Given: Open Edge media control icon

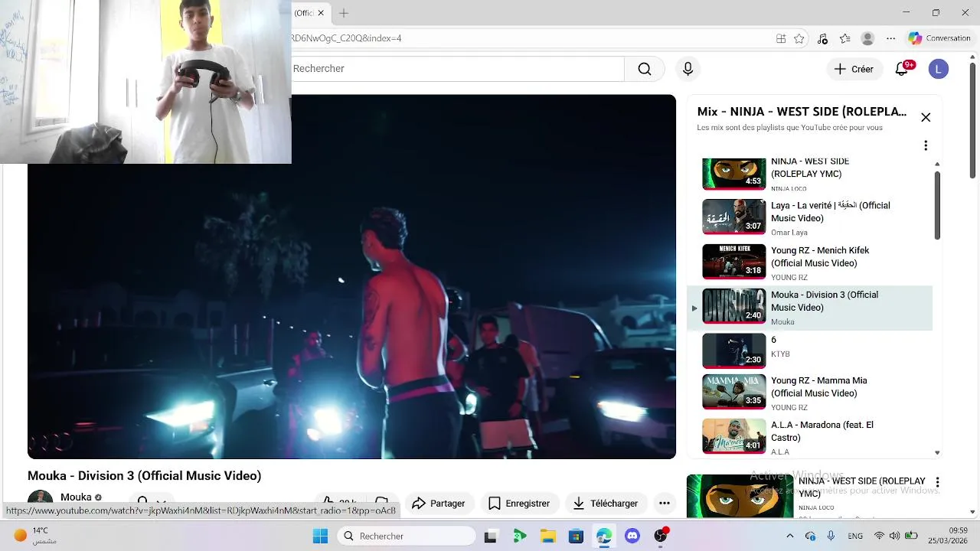Looking at the screenshot, I should tap(822, 38).
